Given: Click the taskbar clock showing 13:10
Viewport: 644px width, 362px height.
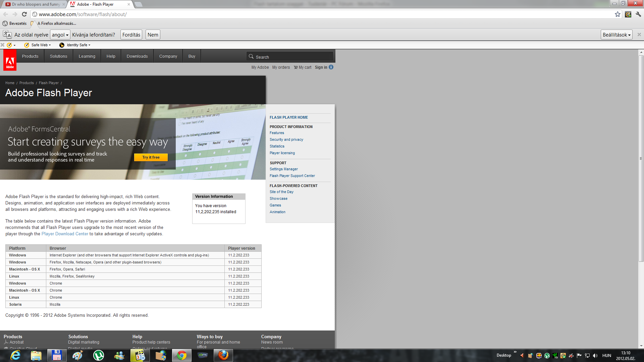Looking at the screenshot, I should click(x=626, y=356).
